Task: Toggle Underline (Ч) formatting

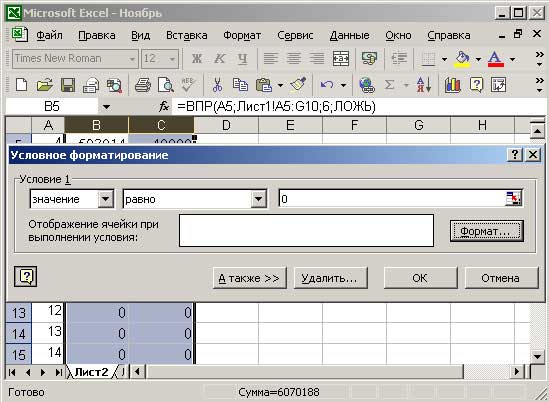Action: (242, 58)
